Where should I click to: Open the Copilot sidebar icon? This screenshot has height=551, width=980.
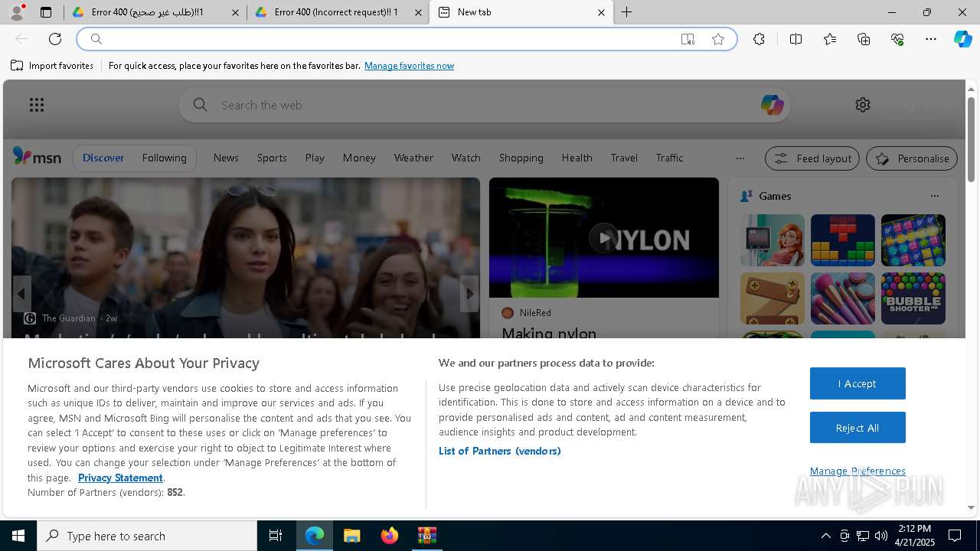963,39
